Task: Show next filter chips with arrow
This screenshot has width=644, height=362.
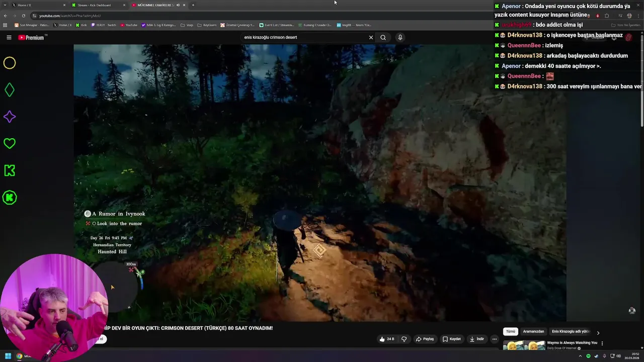Action: [598, 332]
